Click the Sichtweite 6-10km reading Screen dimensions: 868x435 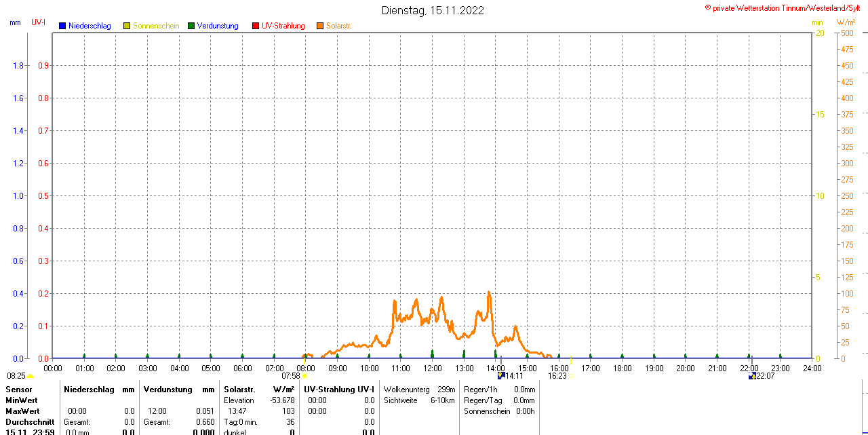pos(419,400)
